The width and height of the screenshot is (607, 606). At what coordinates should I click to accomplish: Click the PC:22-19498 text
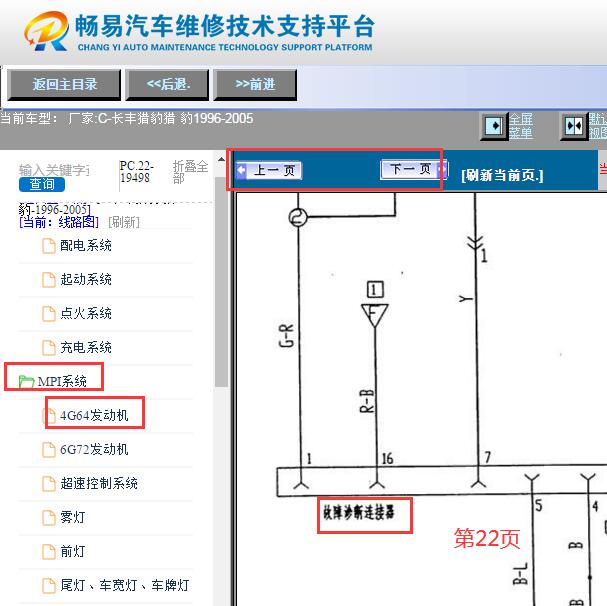[x=137, y=172]
